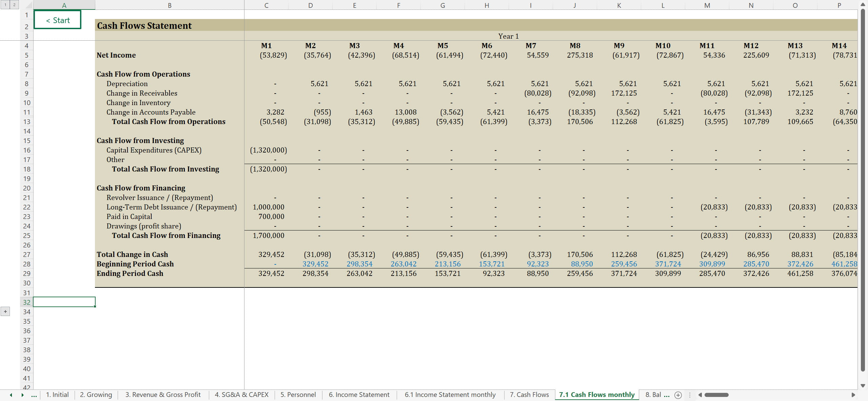
Task: Click the Select All corner triangle
Action: tap(28, 5)
